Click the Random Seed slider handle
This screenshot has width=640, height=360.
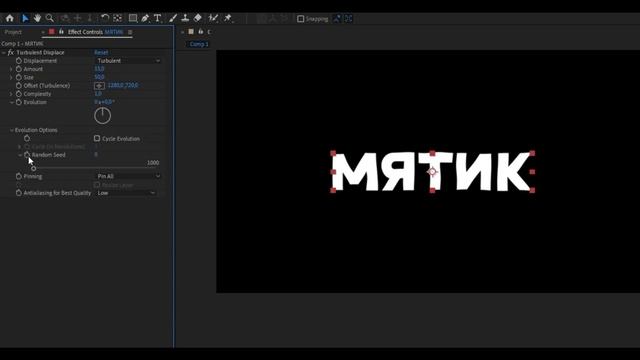pos(33,168)
